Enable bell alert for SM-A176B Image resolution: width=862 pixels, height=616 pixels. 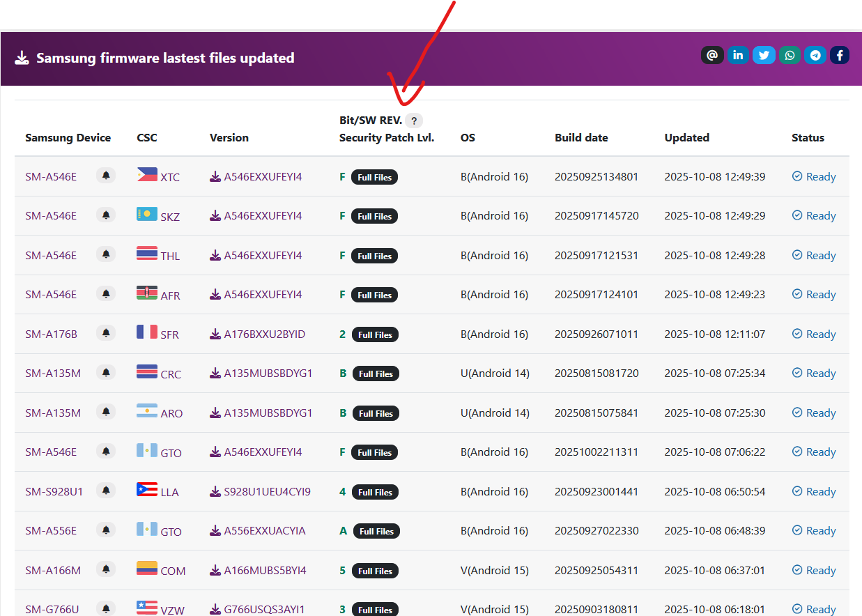click(x=106, y=334)
